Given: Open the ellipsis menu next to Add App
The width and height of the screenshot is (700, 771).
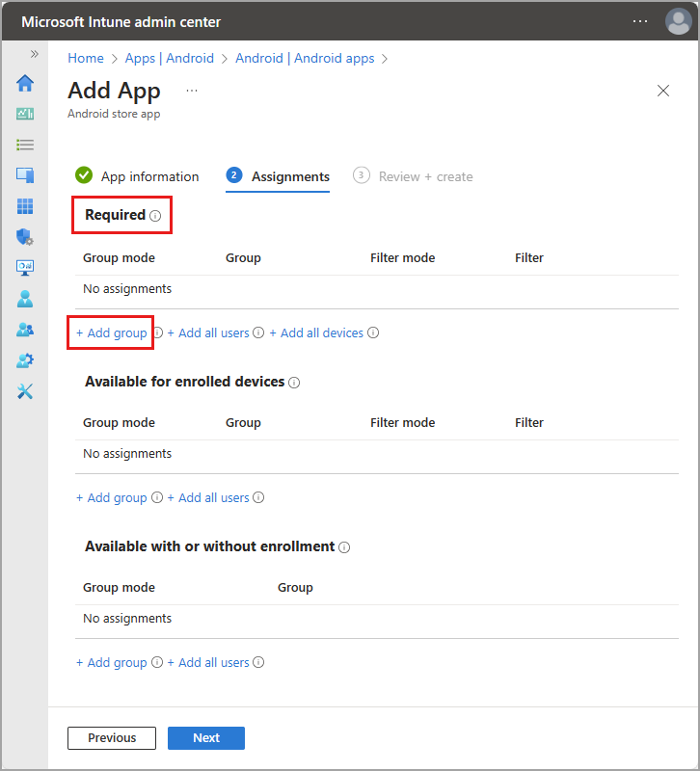Looking at the screenshot, I should (191, 89).
